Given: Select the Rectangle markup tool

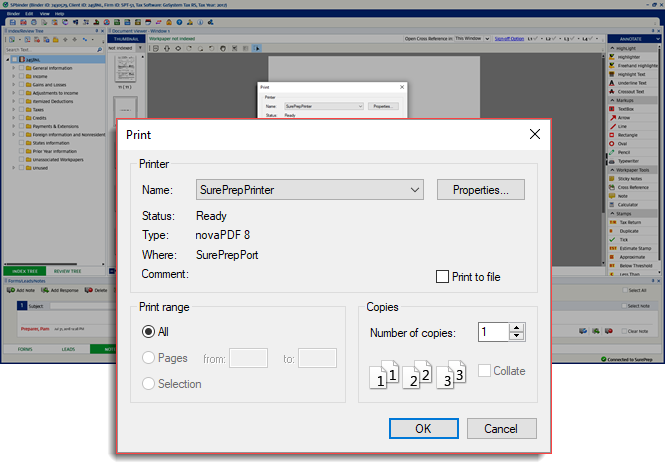Looking at the screenshot, I should click(630, 133).
